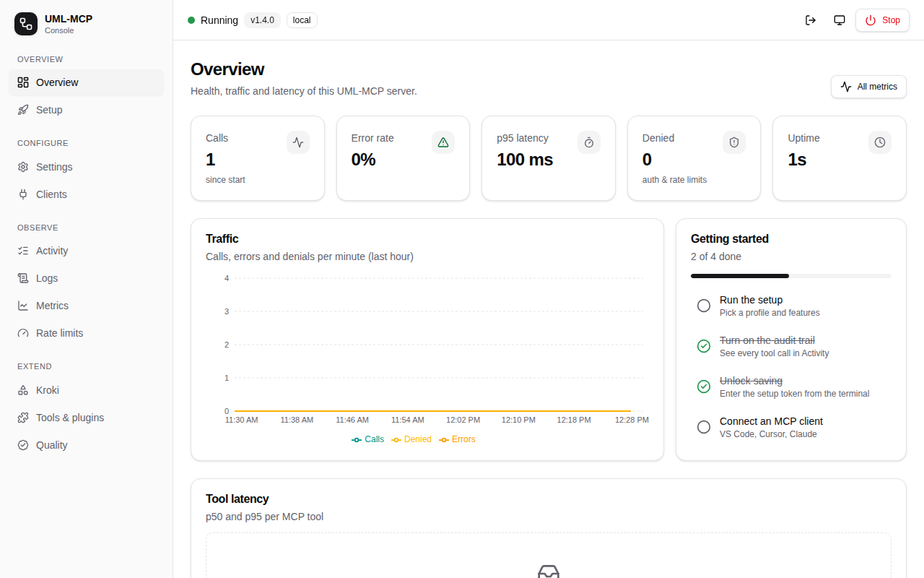
Task: Click the v1.4.0 version badge
Action: click(x=262, y=20)
